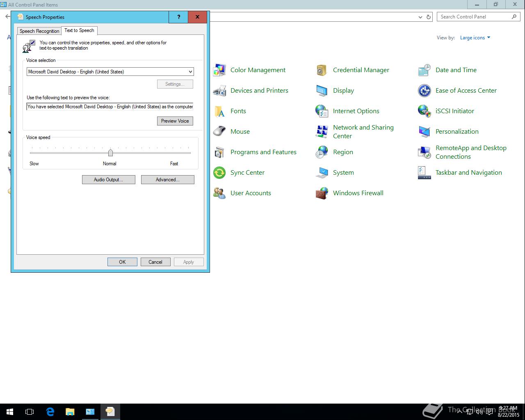Click the network icon in system tray
The image size is (525, 420).
click(x=469, y=412)
